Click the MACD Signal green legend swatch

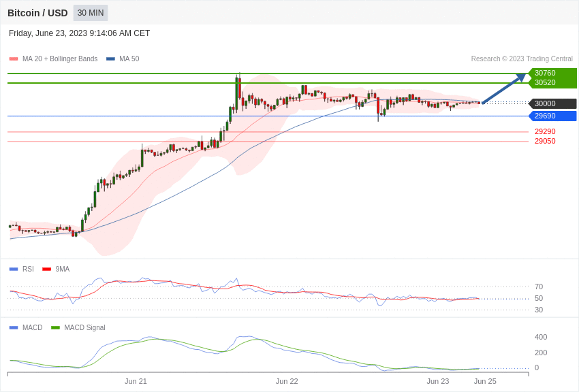55,327
